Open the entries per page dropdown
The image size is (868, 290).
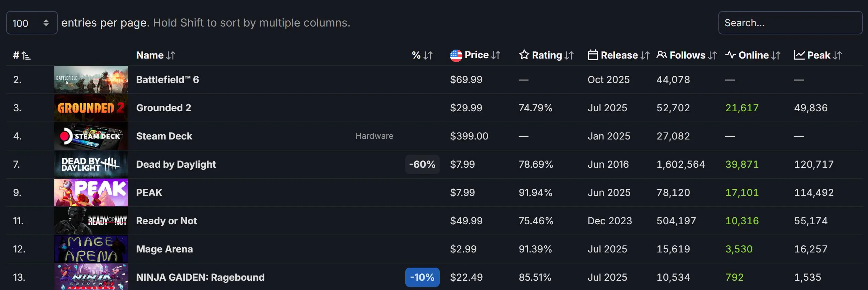tap(32, 23)
